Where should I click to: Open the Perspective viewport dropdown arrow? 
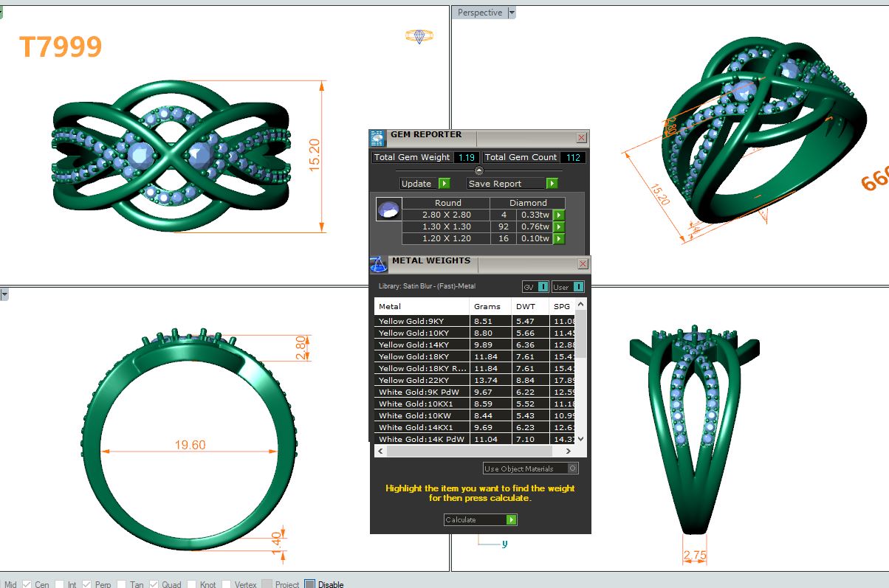[x=512, y=13]
